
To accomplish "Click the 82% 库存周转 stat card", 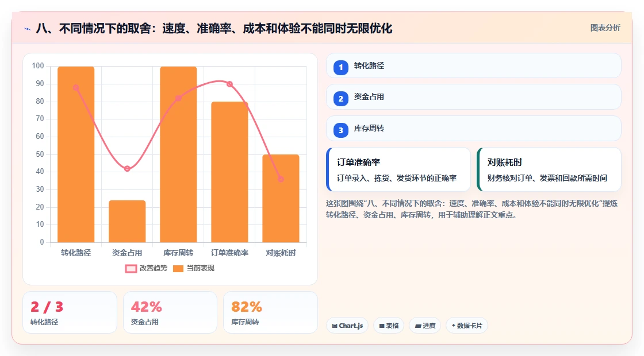I will click(x=270, y=312).
